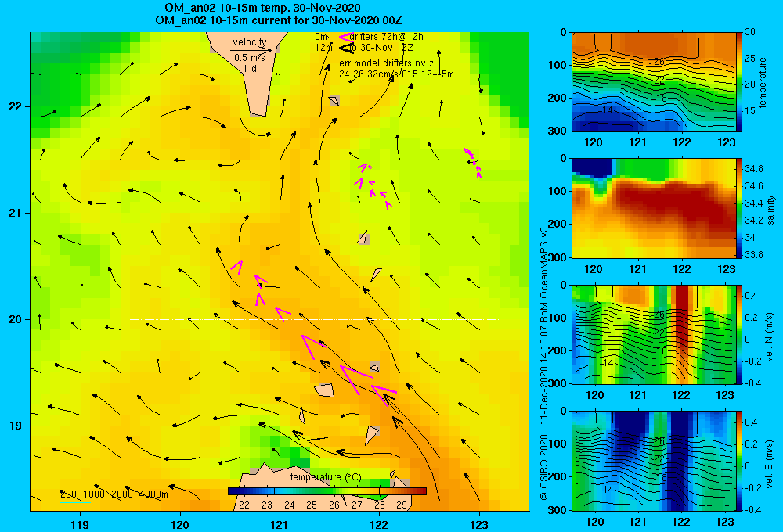
Task: Click the '29' tick on the main colorbar
Action: click(x=402, y=505)
